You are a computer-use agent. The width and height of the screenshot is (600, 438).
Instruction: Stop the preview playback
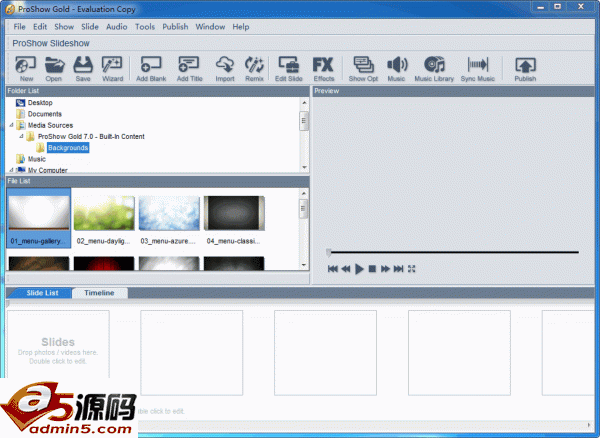372,269
